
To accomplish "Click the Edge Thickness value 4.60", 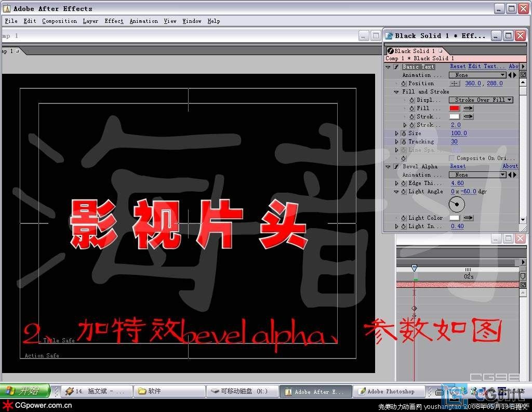I will pos(457,183).
